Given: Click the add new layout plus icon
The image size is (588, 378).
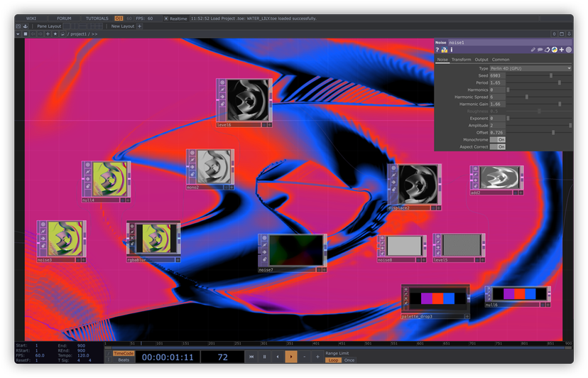Looking at the screenshot, I should point(140,26).
